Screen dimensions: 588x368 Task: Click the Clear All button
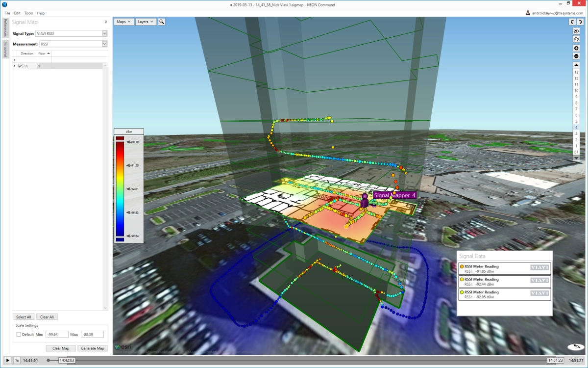[x=47, y=317]
